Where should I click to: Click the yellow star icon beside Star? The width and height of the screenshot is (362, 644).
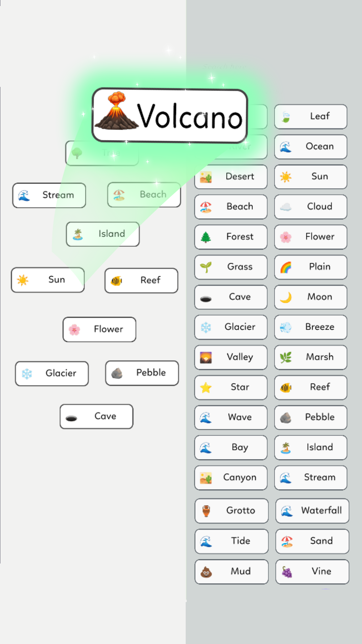coord(206,388)
